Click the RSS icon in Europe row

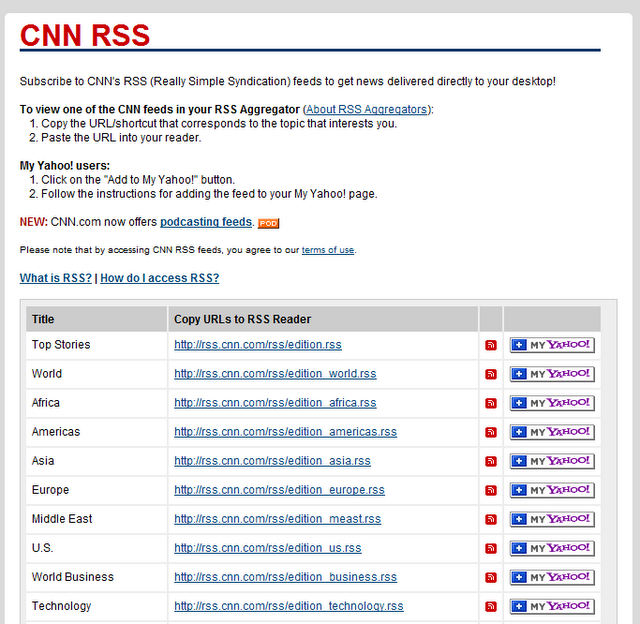pos(491,490)
